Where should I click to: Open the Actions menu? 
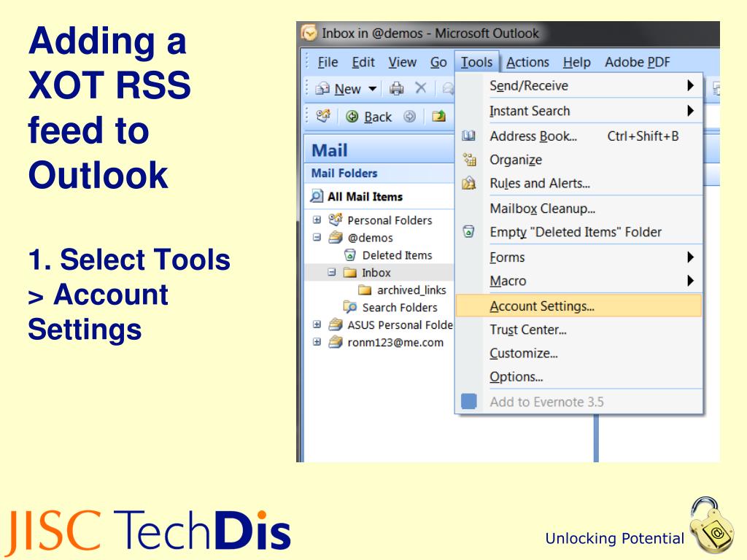(527, 63)
